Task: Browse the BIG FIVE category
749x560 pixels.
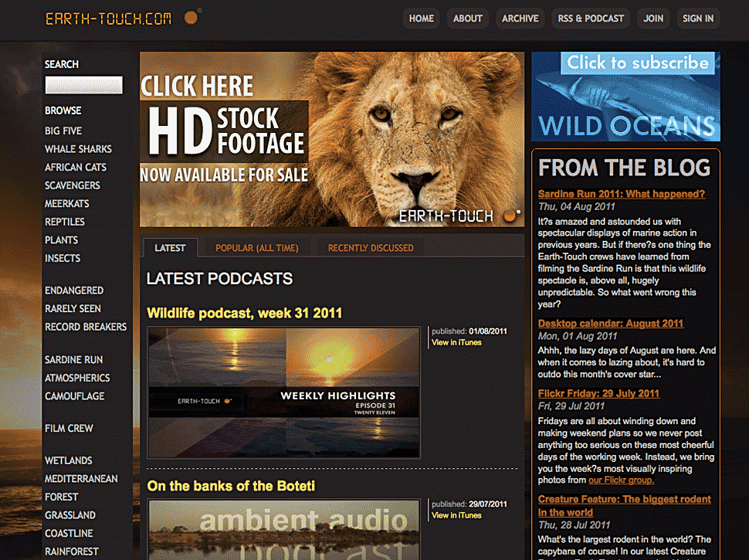Action: 63,131
